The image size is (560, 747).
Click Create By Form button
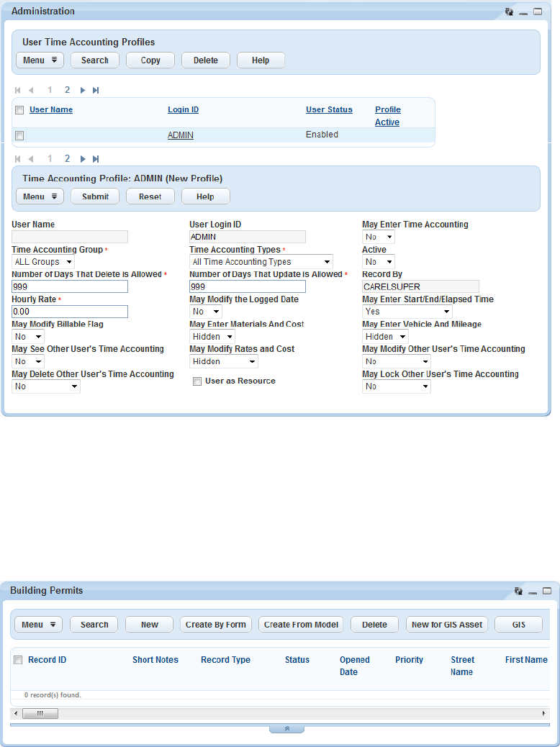click(x=216, y=624)
